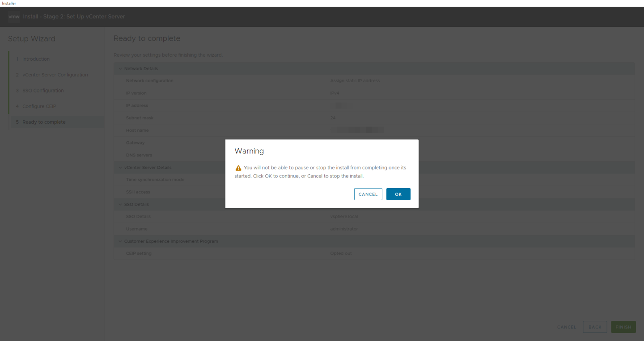
Task: Click the warning triangle icon in the dialog
Action: [x=237, y=167]
